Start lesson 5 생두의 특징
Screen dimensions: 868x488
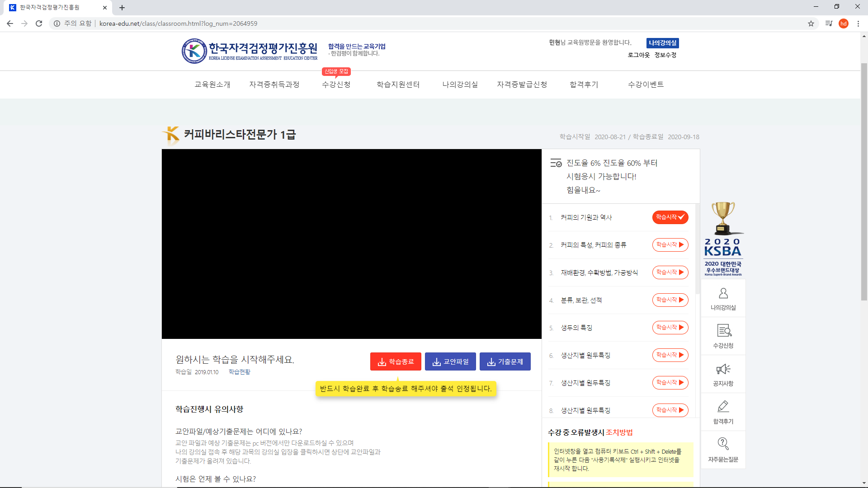tap(670, 328)
